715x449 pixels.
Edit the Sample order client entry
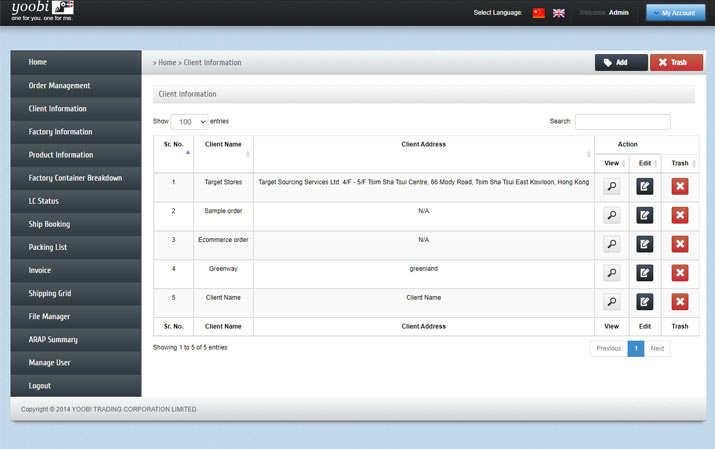tap(645, 215)
